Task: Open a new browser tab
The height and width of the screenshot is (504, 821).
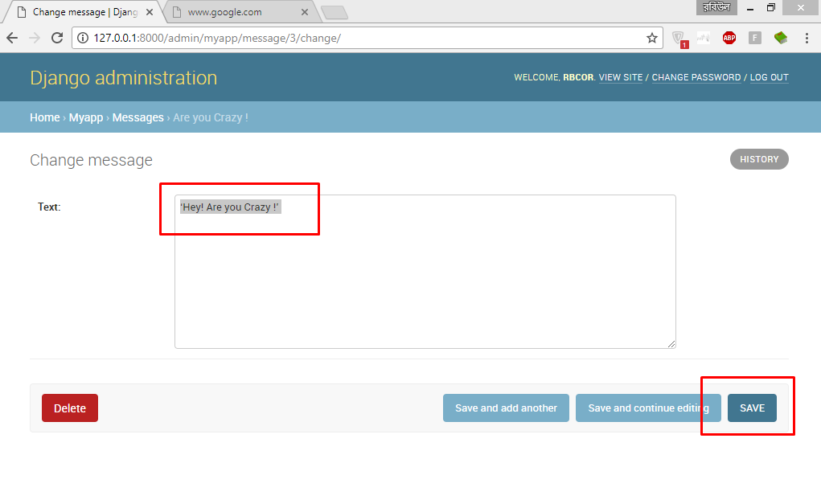Action: pos(334,12)
